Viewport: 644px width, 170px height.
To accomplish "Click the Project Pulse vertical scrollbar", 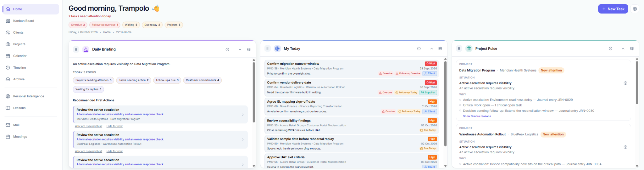I will click(x=637, y=82).
